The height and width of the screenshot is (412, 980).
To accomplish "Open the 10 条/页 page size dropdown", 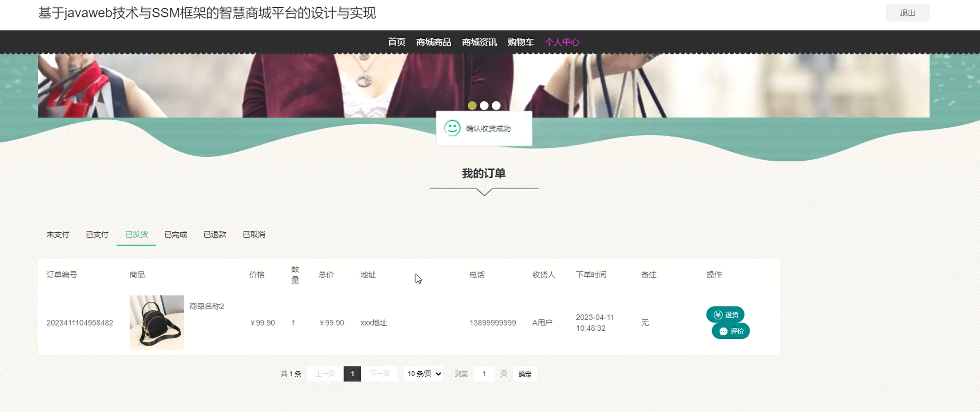I will pyautogui.click(x=424, y=374).
